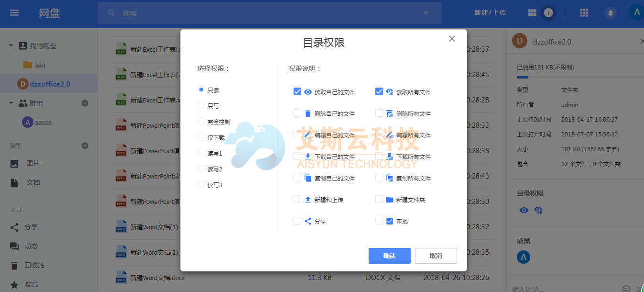Collapse the 我的网盘 tree section
Screen dimensions: 644x292
pos(11,45)
